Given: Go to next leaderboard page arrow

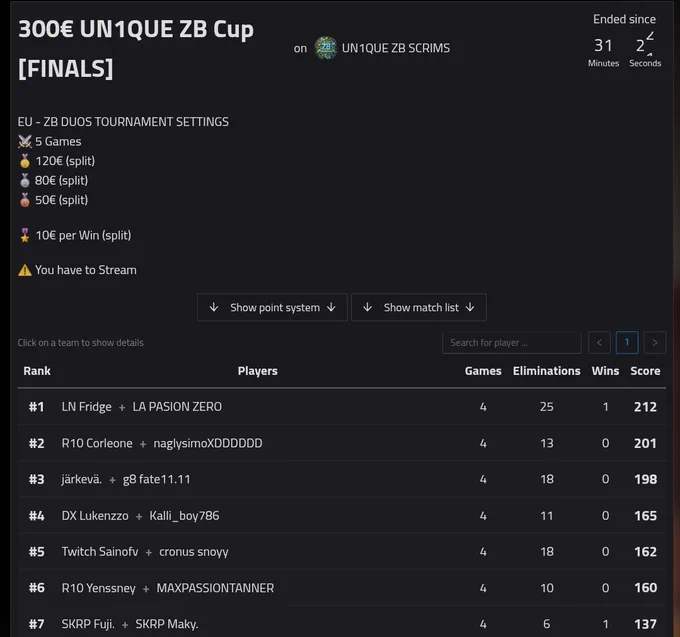Looking at the screenshot, I should click(x=655, y=343).
